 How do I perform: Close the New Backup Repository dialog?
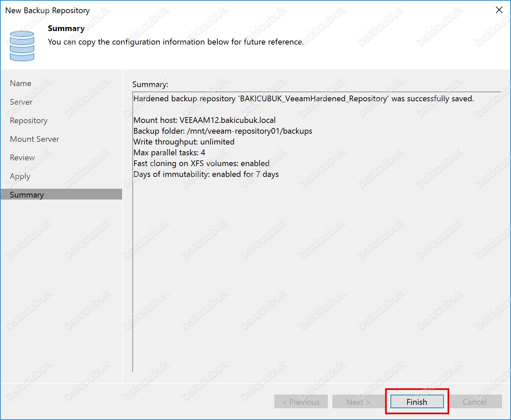tap(499, 10)
